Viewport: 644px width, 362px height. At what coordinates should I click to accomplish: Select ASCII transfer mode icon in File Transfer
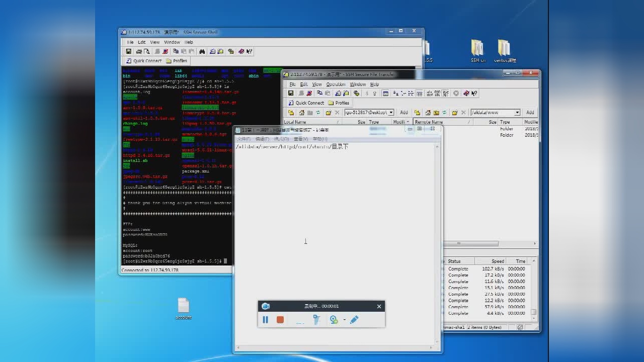coord(430,93)
